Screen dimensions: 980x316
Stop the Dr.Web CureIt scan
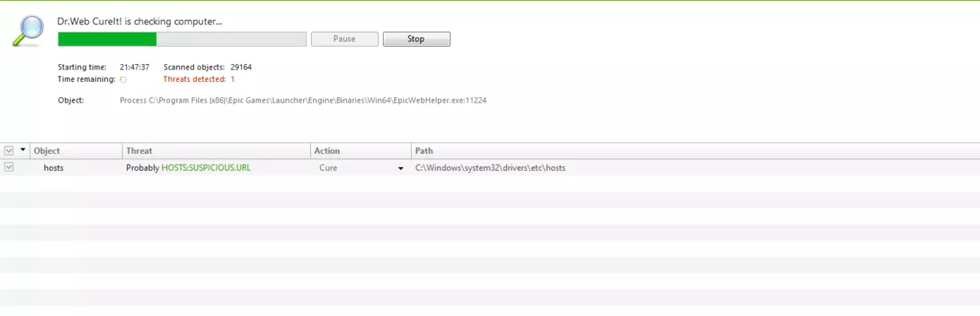pos(416,39)
